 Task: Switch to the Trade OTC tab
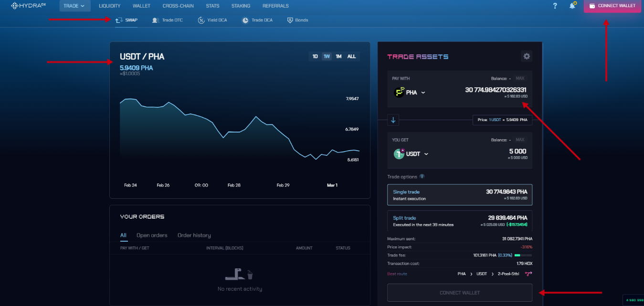point(167,20)
